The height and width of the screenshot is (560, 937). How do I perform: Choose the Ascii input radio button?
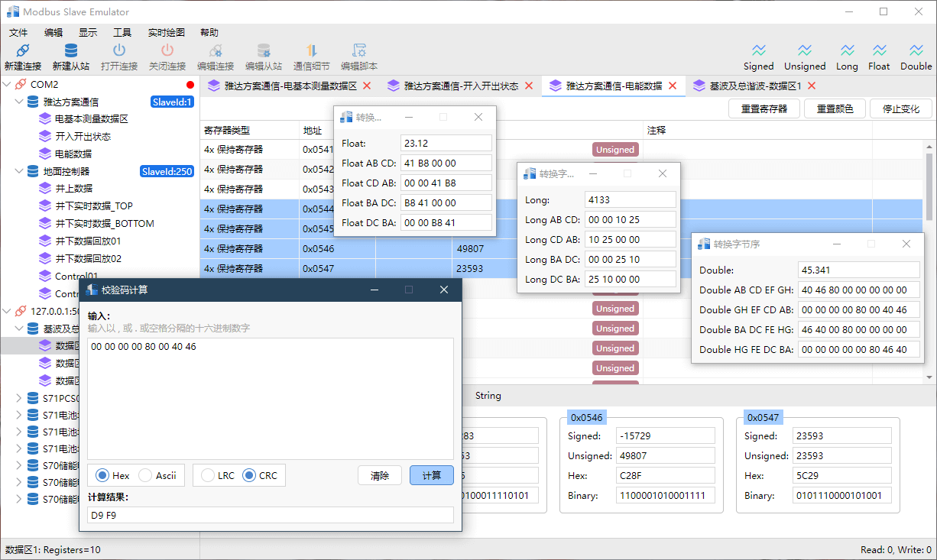coord(145,475)
